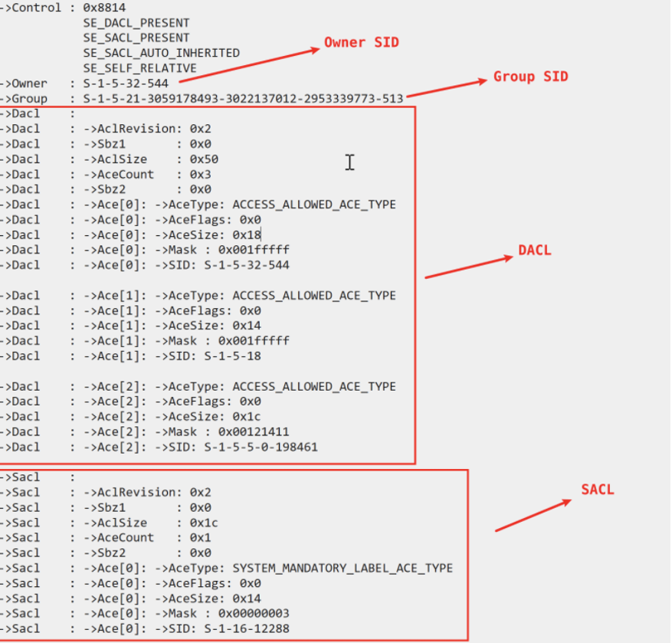Click the Sacl Mask value 0x00000003
Image resolution: width=672 pixels, height=643 pixels.
(254, 613)
